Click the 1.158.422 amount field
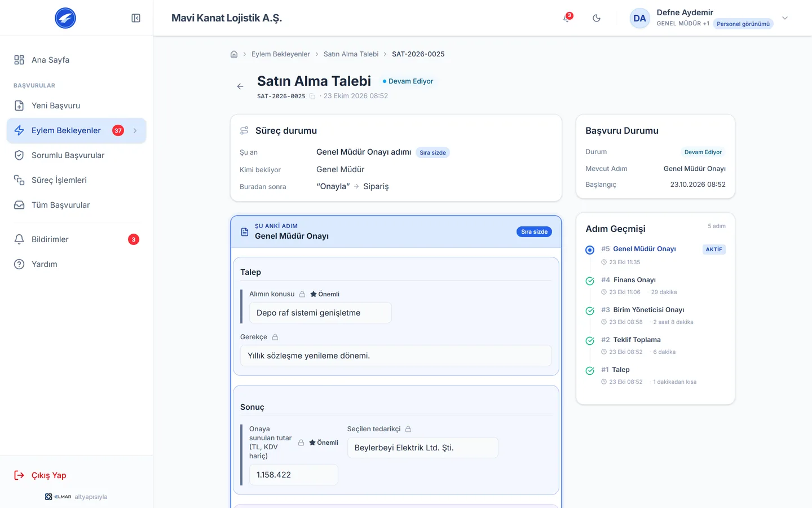Screen dimensions: 812x508 coord(294,475)
